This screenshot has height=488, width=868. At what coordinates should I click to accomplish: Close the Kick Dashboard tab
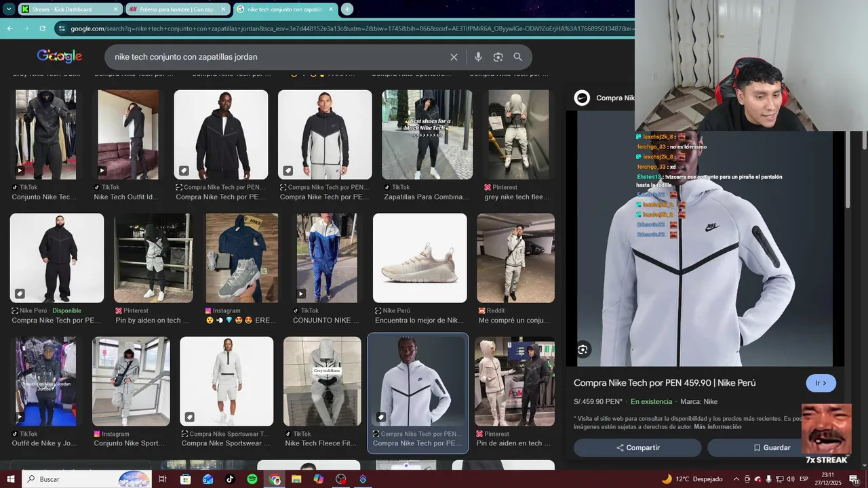pos(115,9)
